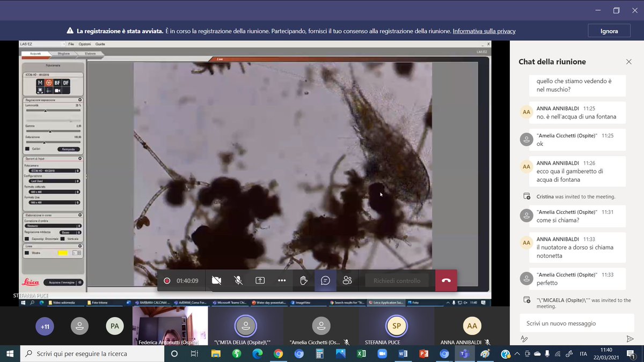Collapse the Regolazione esposizione section
The height and width of the screenshot is (362, 644).
point(80,100)
